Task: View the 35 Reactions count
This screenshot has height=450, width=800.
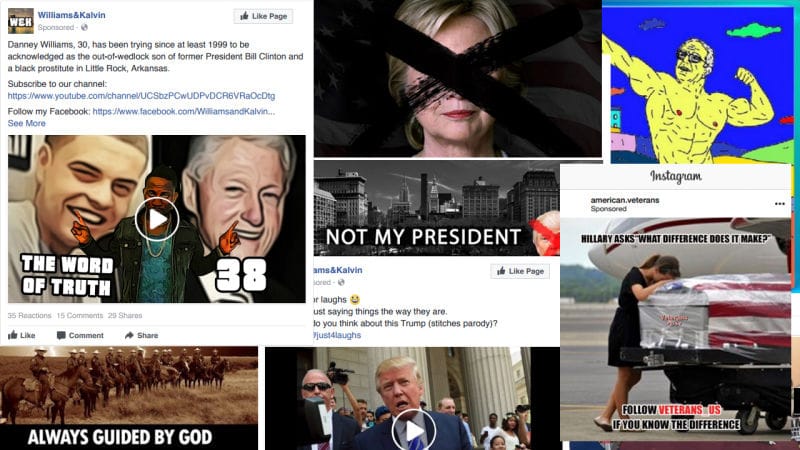Action: 30,315
